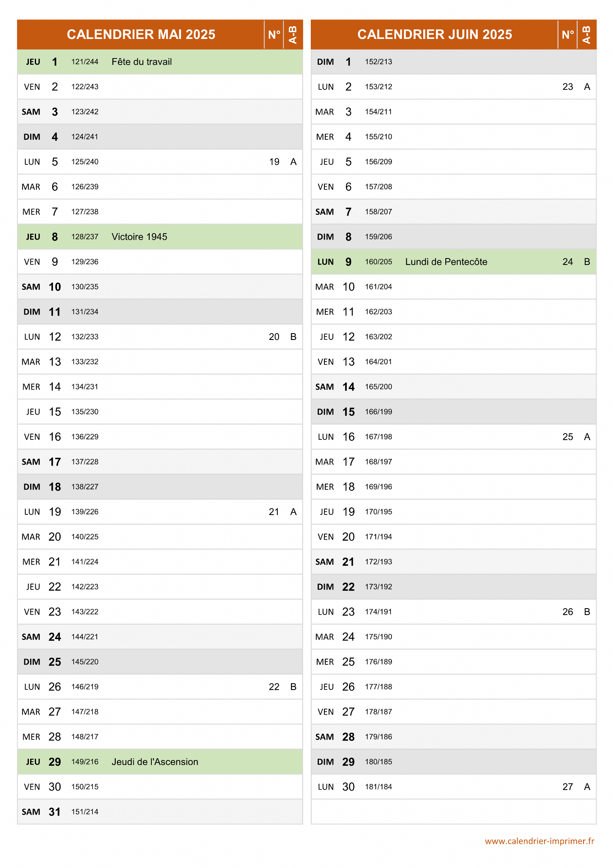Select week number 27 in June

pos(568,787)
